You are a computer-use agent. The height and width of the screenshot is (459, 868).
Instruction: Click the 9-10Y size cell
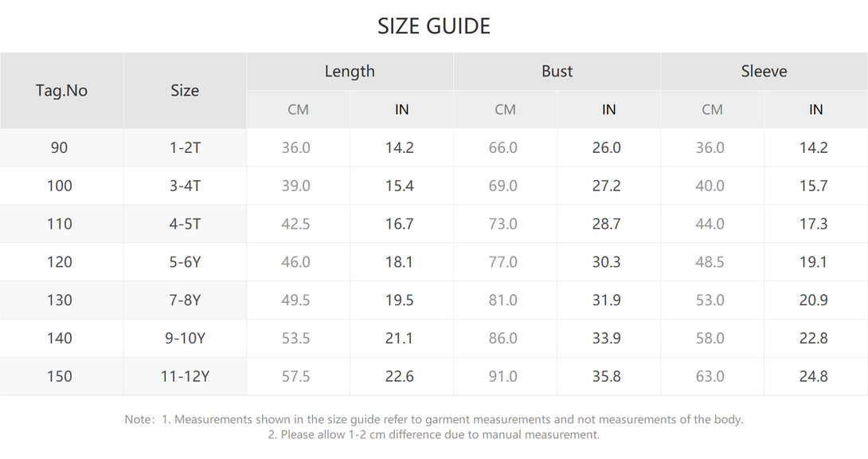point(184,339)
